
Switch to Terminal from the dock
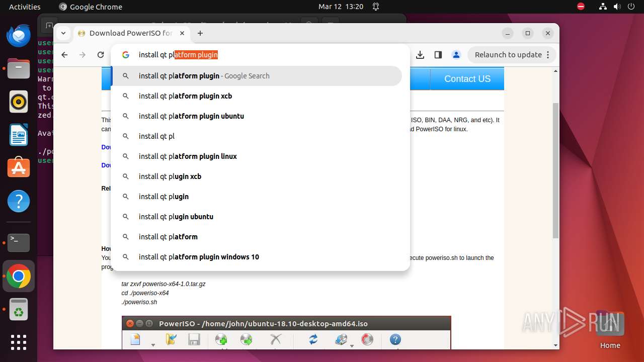(x=19, y=243)
